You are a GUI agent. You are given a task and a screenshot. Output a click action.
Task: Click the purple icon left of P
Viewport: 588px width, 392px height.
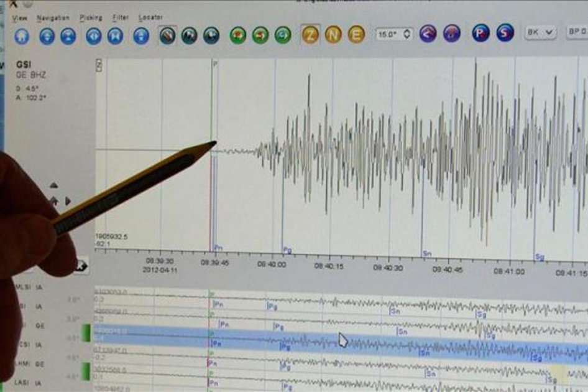click(x=451, y=34)
